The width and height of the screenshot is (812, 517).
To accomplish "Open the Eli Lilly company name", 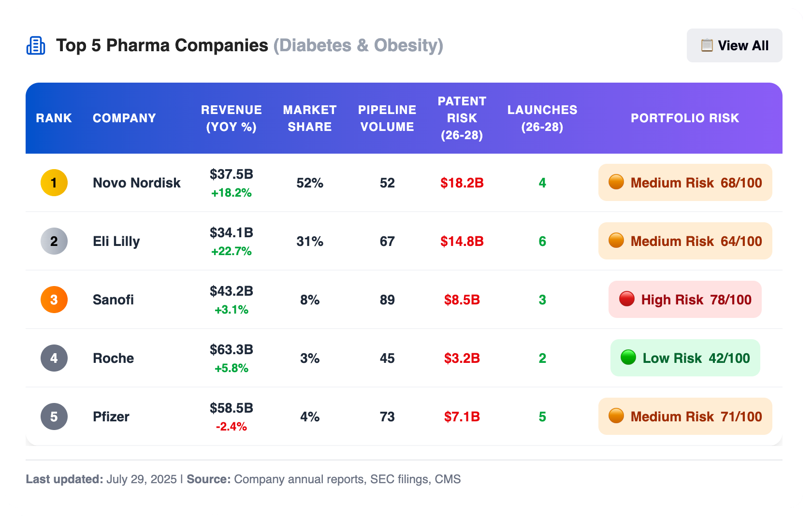I will point(116,241).
